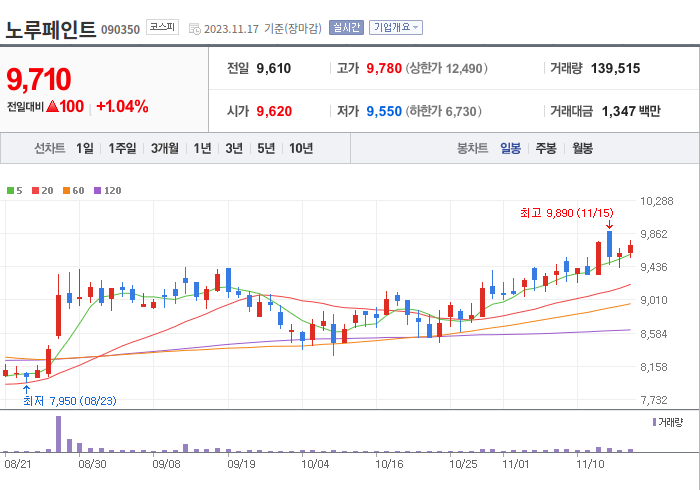Image resolution: width=700 pixels, height=490 pixels.
Task: Click the 8,584 price axis label
Action: tap(654, 334)
